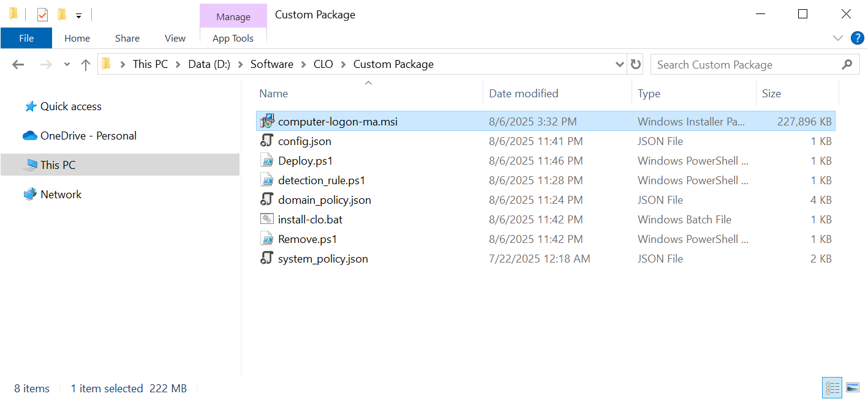Select OneDrive - Personal in navigation pane

[88, 136]
